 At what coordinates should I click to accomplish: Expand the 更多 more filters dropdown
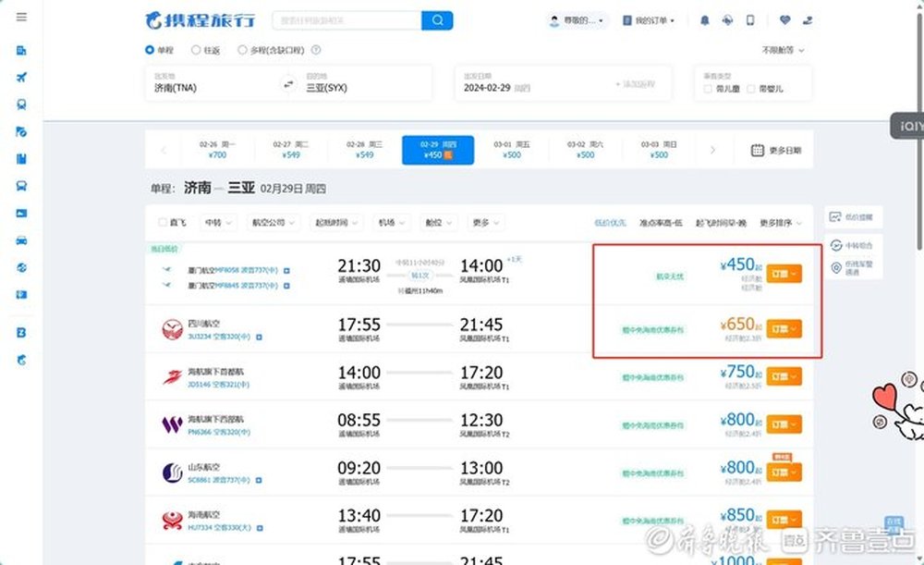point(486,222)
